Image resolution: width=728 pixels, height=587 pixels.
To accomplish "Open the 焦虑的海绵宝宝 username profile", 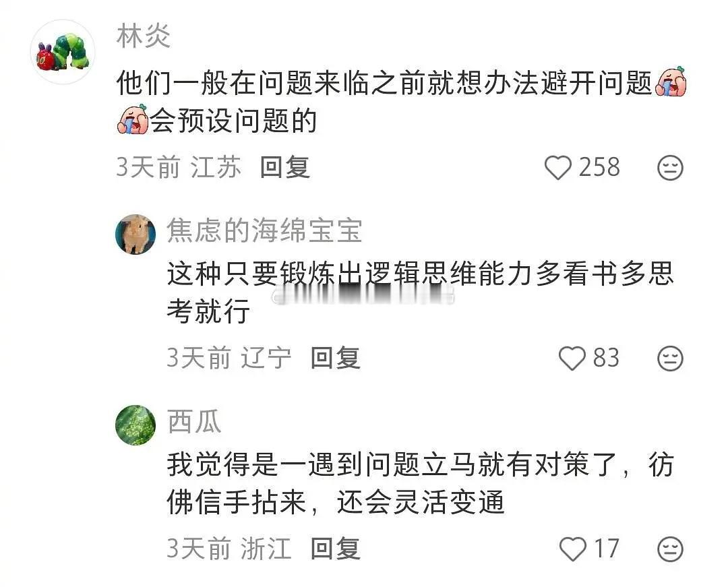I will [x=264, y=230].
